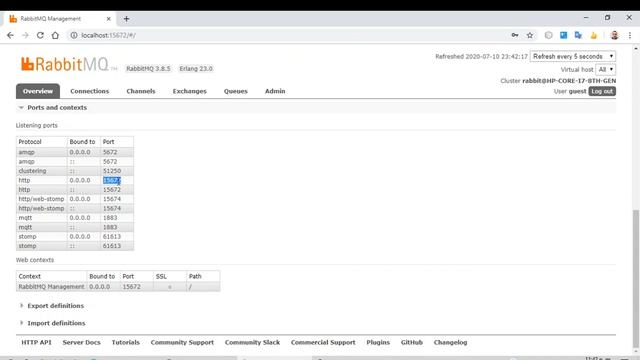Close the RabbitMQ Management tab
This screenshot has height=360, width=640.
[109, 19]
